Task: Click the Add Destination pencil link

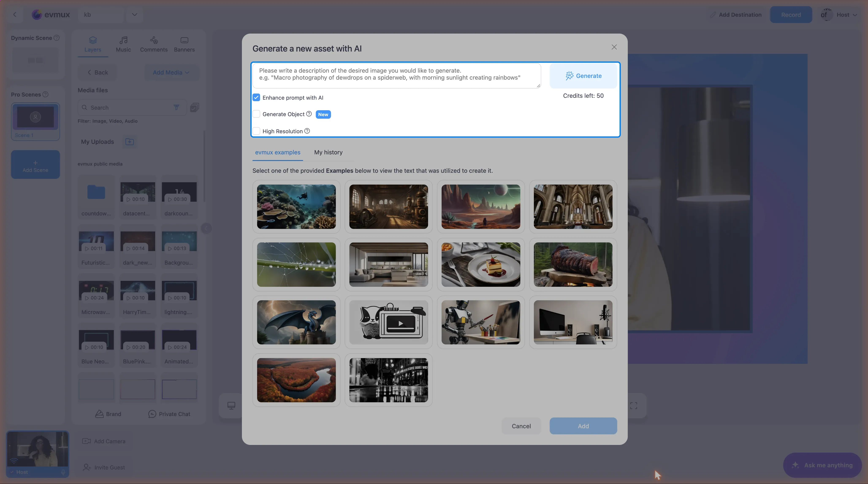Action: coord(736,15)
